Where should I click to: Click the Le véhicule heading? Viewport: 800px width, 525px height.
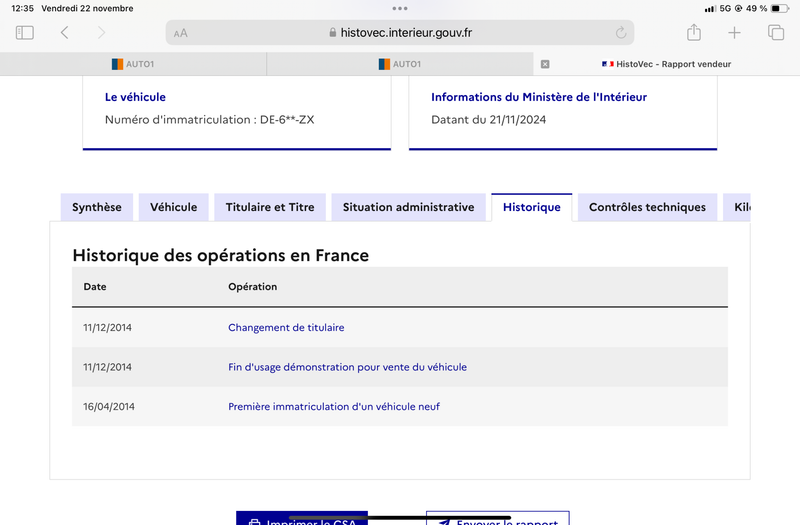(x=135, y=97)
